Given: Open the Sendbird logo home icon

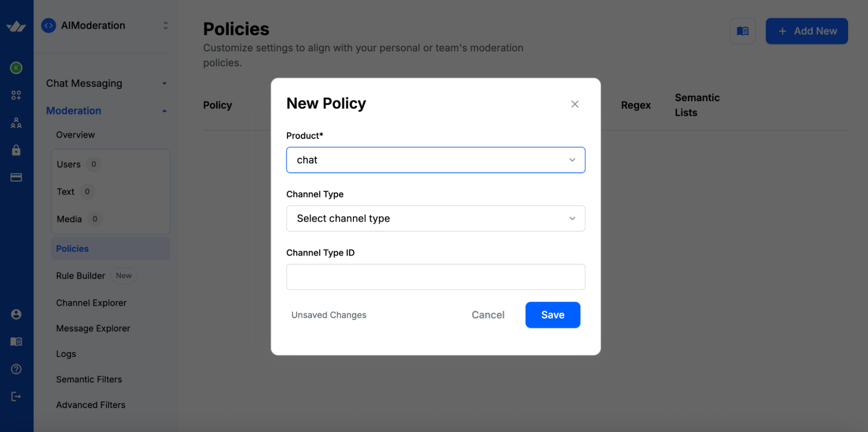Looking at the screenshot, I should coord(16,25).
